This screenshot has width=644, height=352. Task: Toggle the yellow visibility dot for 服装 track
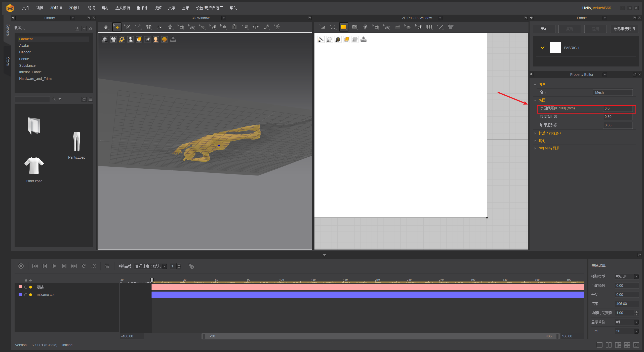coord(31,287)
